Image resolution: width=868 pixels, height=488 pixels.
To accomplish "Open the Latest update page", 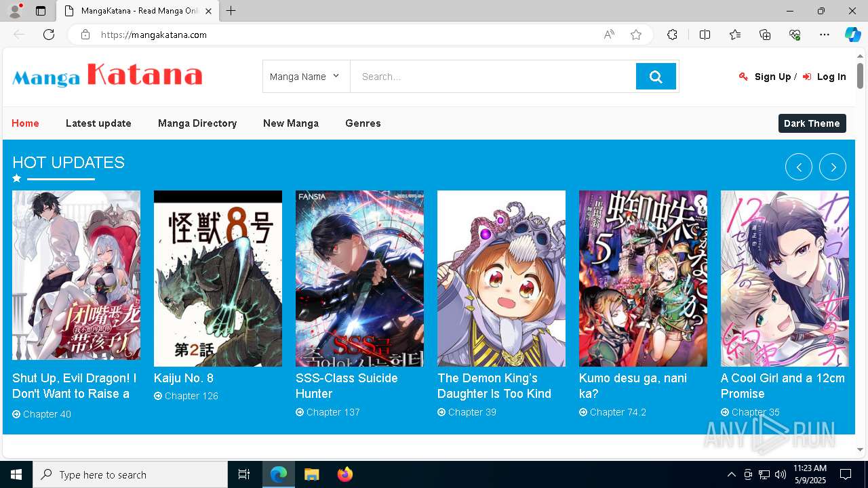I will click(98, 123).
